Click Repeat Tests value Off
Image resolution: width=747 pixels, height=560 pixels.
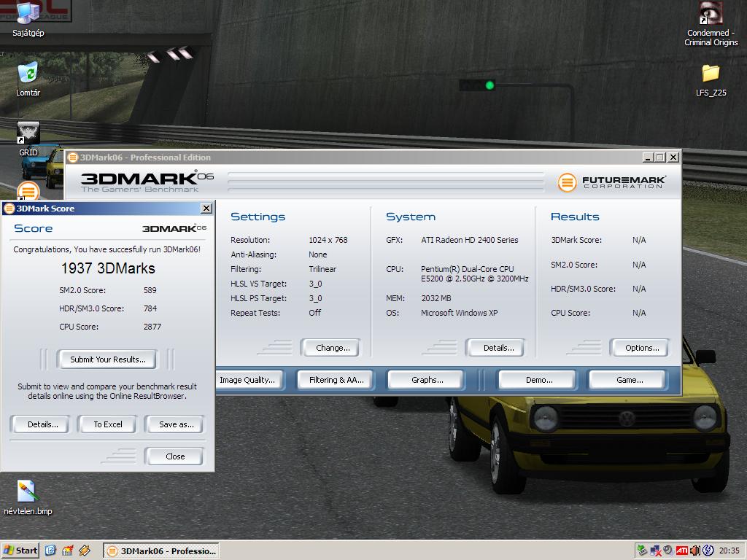315,313
